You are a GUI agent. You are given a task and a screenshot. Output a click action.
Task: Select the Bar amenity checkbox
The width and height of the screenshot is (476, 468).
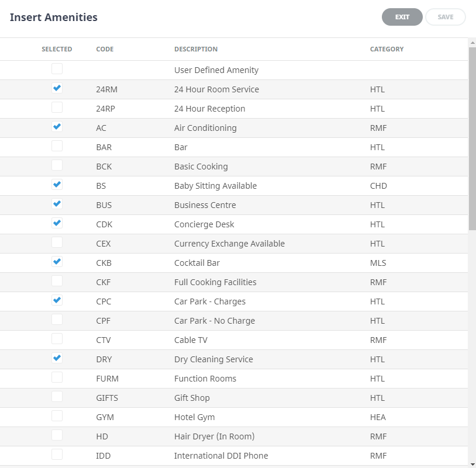[57, 146]
